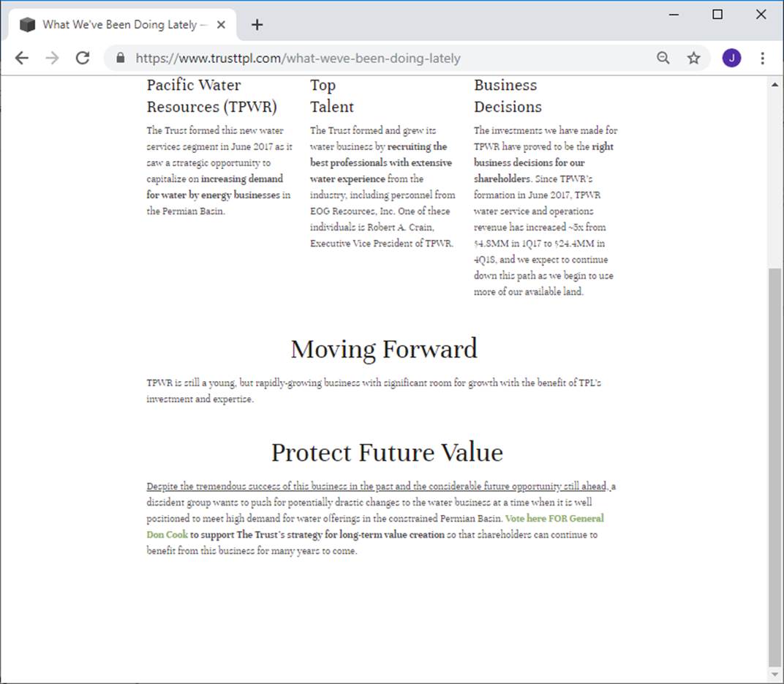Image resolution: width=784 pixels, height=684 pixels.
Task: Select the What We've Been Doing Lately tab
Action: tap(117, 25)
